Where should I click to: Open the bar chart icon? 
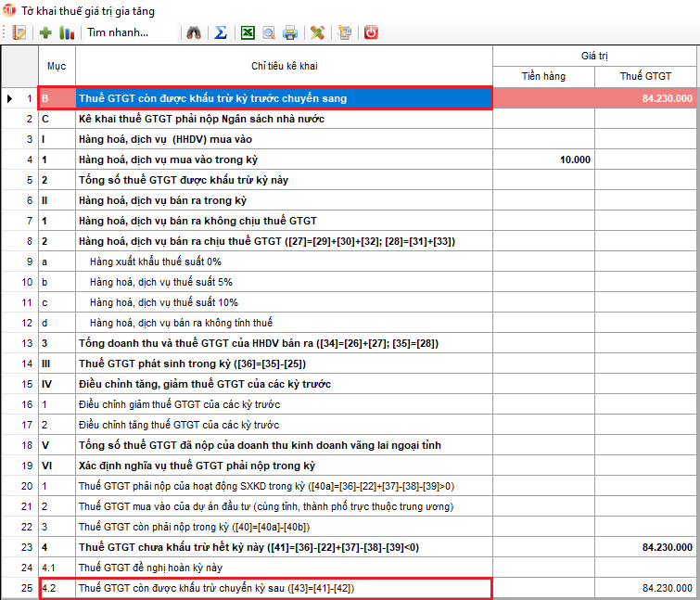pos(67,32)
